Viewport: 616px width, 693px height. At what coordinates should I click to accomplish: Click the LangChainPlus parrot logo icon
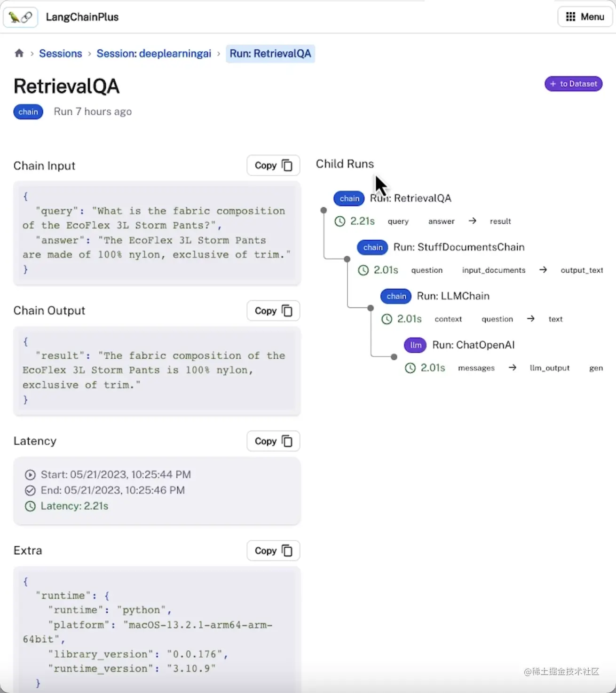pyautogui.click(x=20, y=17)
